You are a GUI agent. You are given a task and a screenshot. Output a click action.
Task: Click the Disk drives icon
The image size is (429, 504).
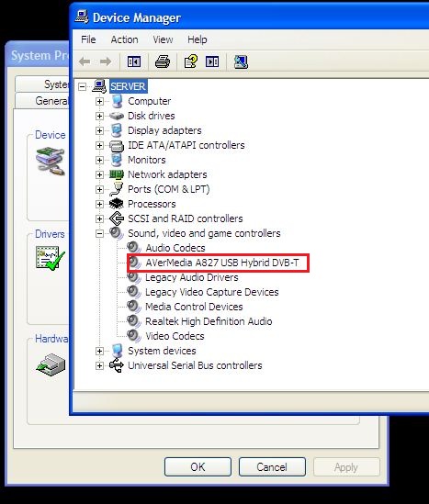pyautogui.click(x=117, y=116)
